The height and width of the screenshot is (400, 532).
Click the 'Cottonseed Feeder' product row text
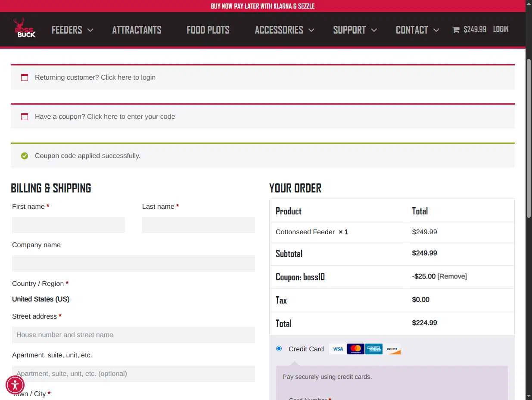(305, 232)
